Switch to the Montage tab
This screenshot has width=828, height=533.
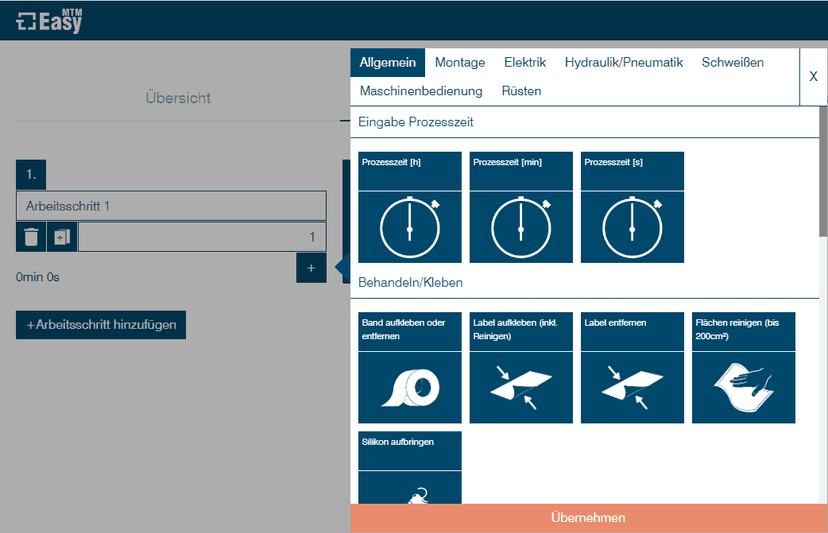pyautogui.click(x=460, y=62)
